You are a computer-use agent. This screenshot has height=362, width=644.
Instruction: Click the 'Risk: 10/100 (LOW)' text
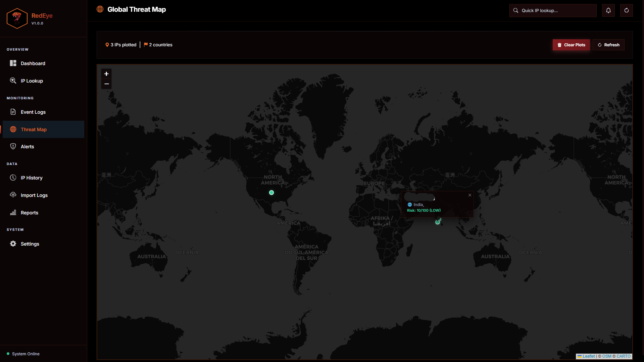[424, 210]
